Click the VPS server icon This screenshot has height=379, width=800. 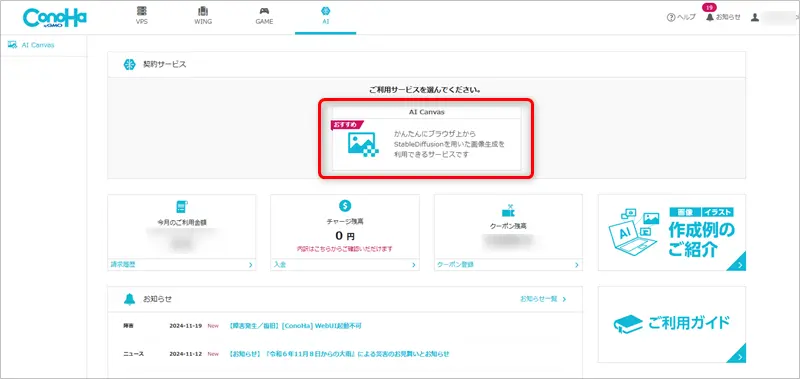coord(142,11)
